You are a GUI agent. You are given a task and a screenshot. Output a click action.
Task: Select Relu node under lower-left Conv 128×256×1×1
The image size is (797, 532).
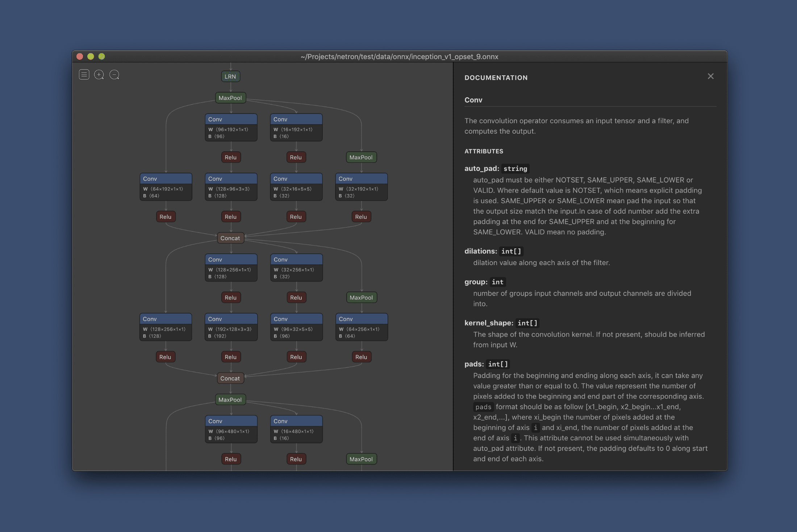pos(166,357)
